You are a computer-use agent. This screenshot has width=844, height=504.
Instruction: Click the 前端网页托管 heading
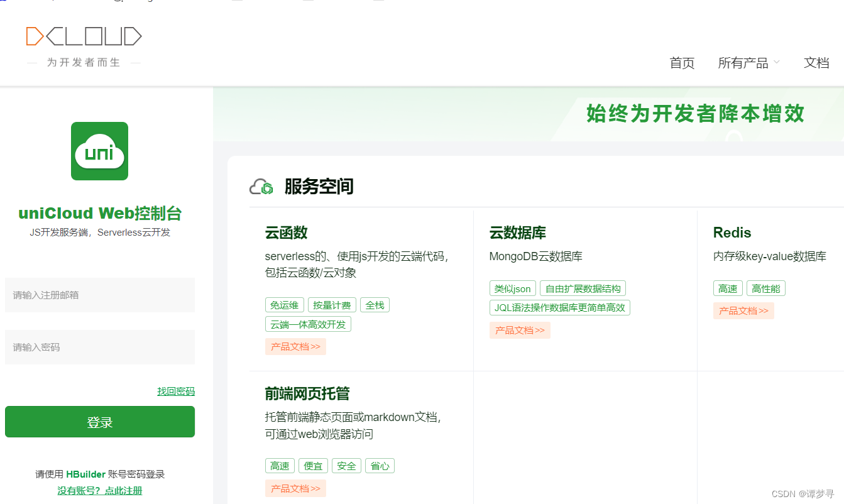(x=307, y=394)
